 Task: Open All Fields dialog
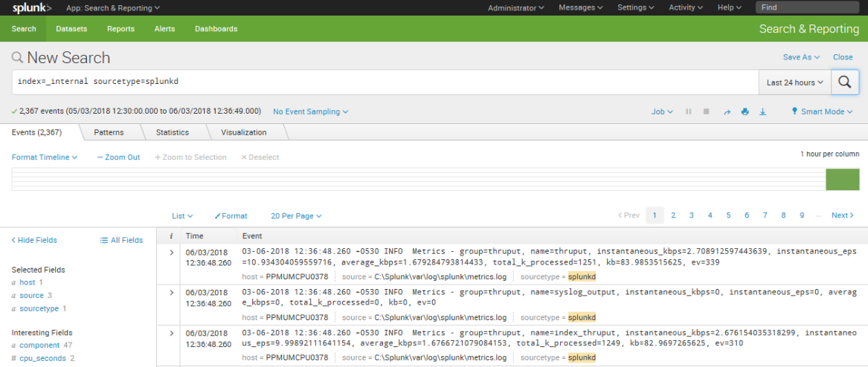coord(121,240)
